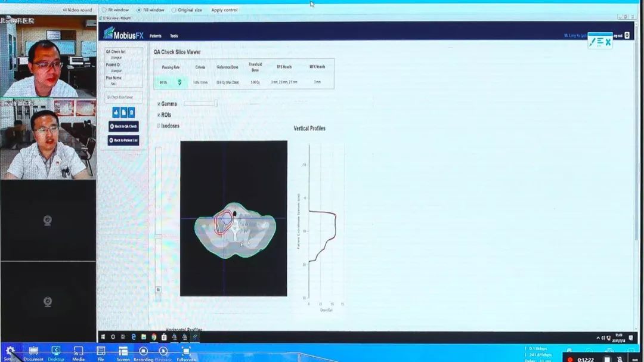The image size is (644, 362).
Task: Select the Original size radio option
Action: [x=174, y=10]
